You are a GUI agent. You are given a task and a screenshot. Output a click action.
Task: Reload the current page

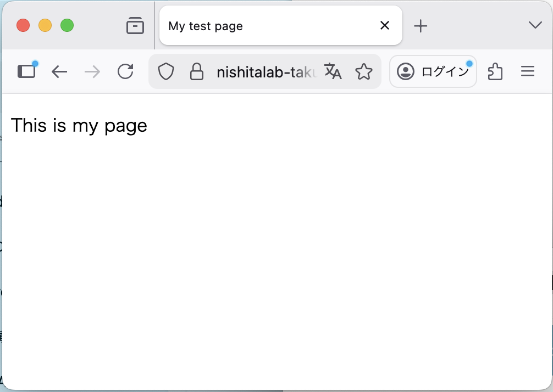pyautogui.click(x=125, y=71)
